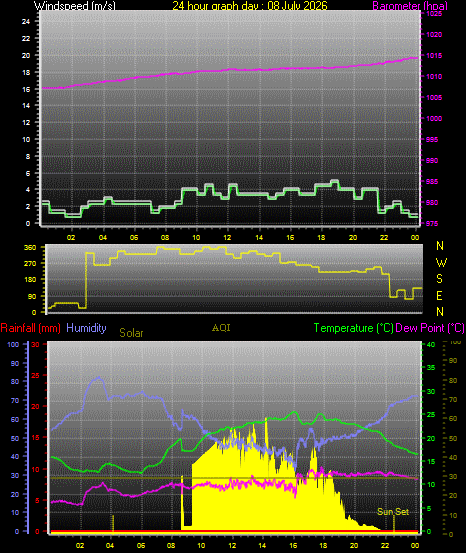The image size is (466, 553).
Task: Click the '1000' barometer scale value
Action: click(x=434, y=118)
